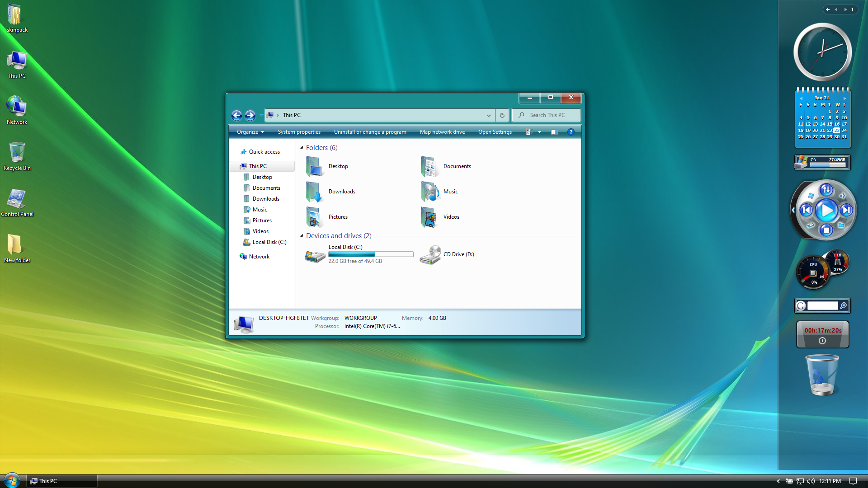Expand the address bar history dropdown

coord(488,115)
